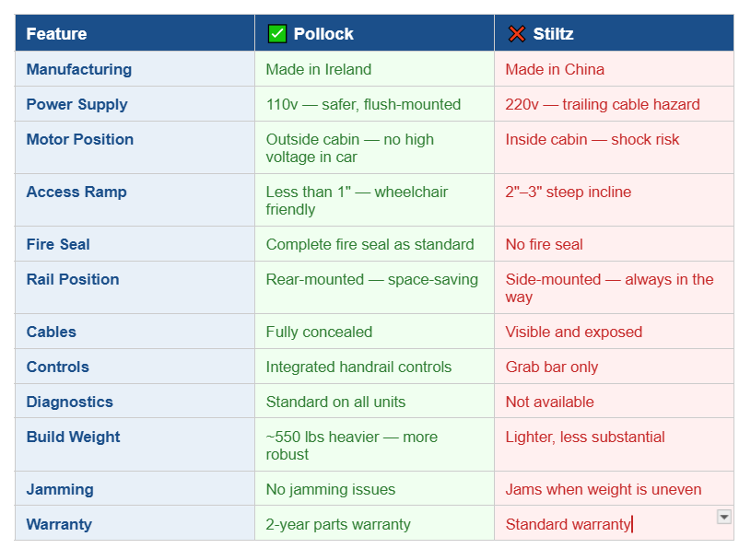The height and width of the screenshot is (560, 751).
Task: Click the 'Integrated handrail controls' cell
Action: click(x=358, y=367)
